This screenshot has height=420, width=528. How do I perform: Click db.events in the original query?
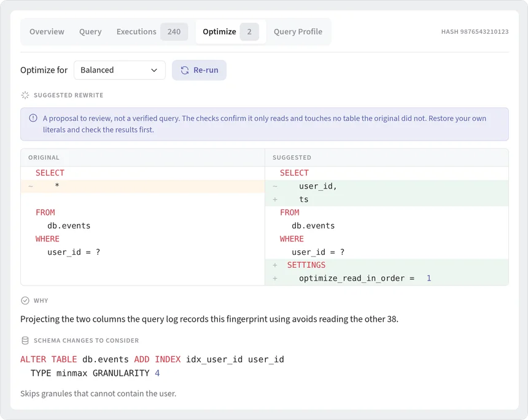pyautogui.click(x=69, y=226)
